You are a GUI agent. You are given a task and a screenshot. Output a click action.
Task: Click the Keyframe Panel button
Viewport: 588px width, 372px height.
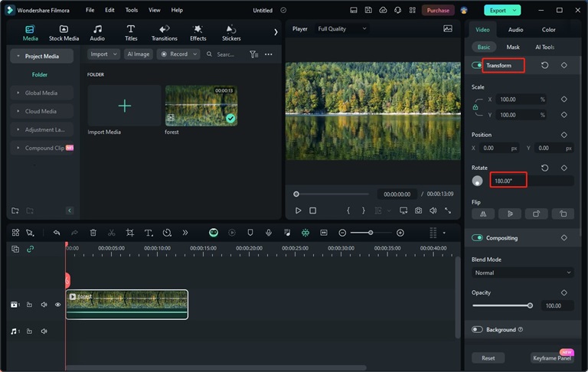[x=552, y=358]
